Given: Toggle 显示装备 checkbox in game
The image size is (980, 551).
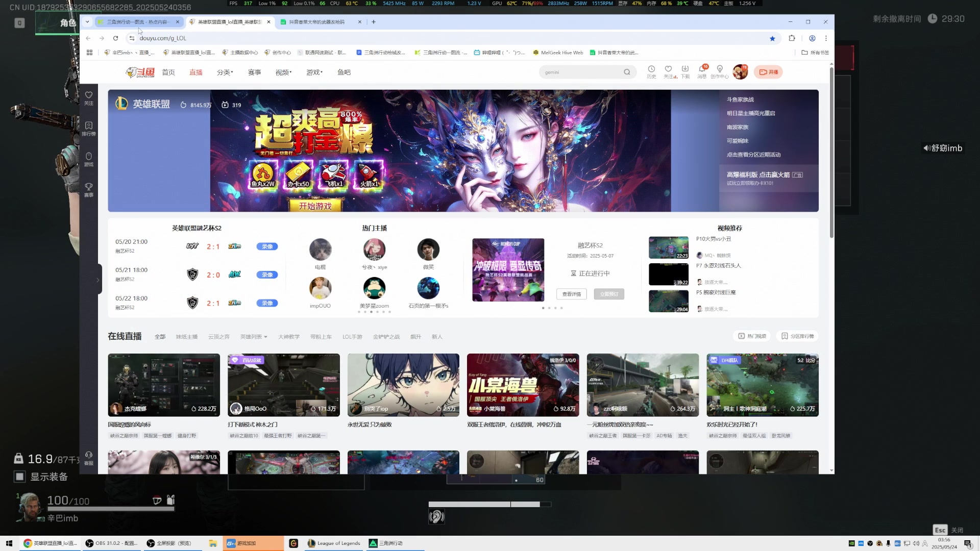Looking at the screenshot, I should pyautogui.click(x=19, y=477).
